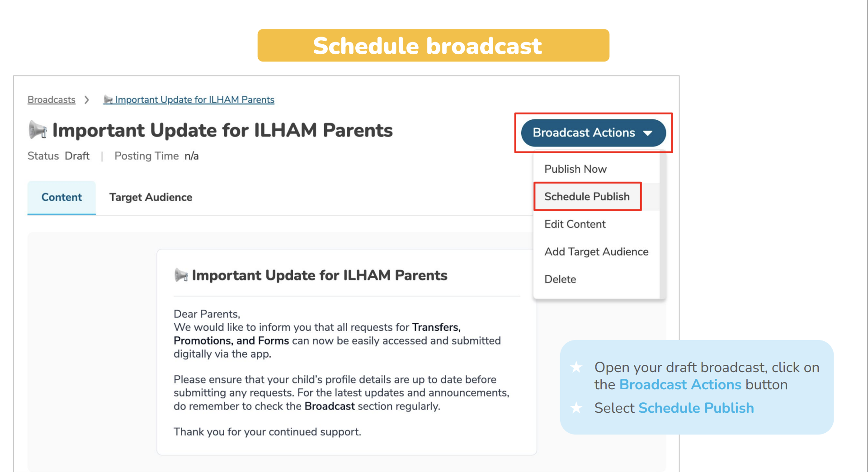The height and width of the screenshot is (472, 868).
Task: Go to the Broadcasts breadcrumb link
Action: click(x=52, y=99)
